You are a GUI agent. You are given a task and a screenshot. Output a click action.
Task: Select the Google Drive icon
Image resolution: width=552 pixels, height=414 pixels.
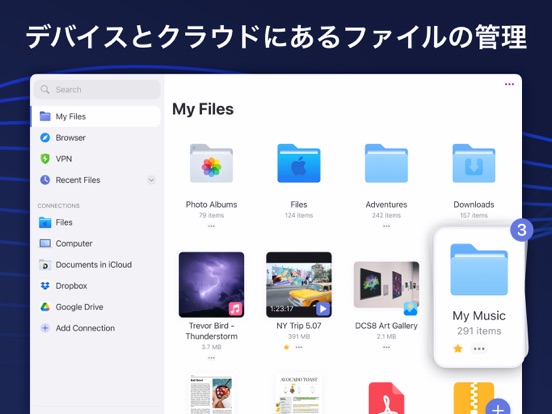[45, 307]
